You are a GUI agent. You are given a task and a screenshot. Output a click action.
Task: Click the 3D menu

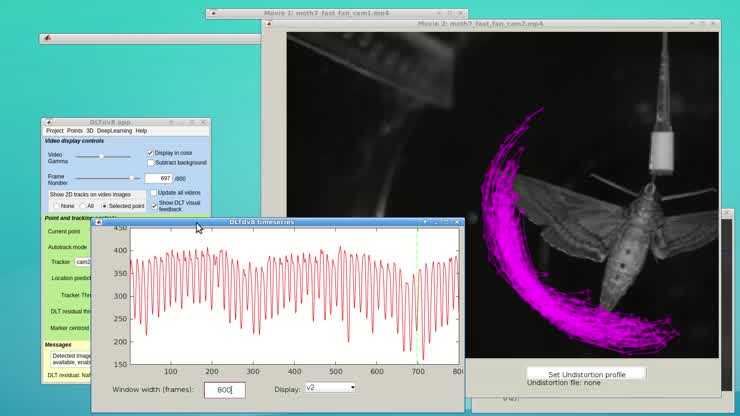(x=90, y=131)
